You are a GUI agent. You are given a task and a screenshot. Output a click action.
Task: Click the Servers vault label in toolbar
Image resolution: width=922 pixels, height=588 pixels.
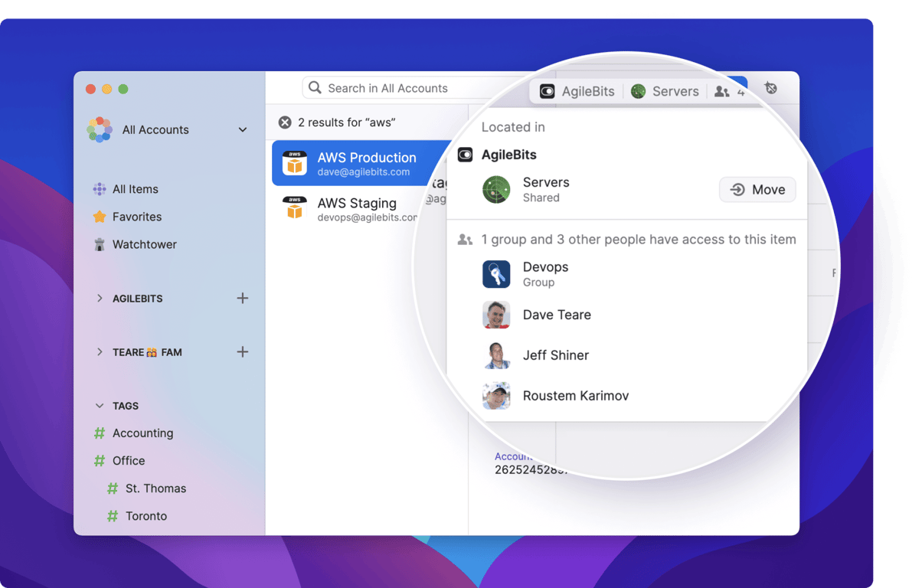pyautogui.click(x=675, y=91)
